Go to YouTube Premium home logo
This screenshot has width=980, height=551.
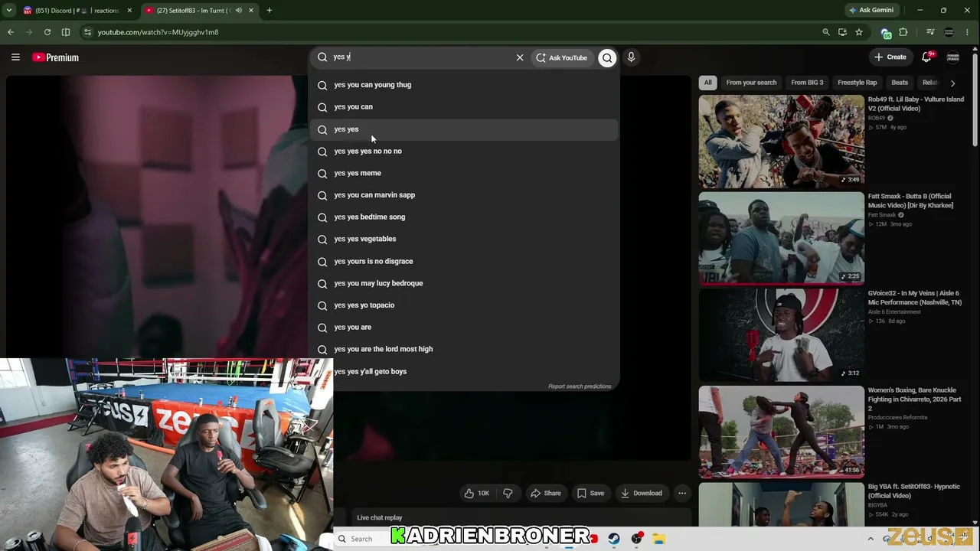[56, 57]
